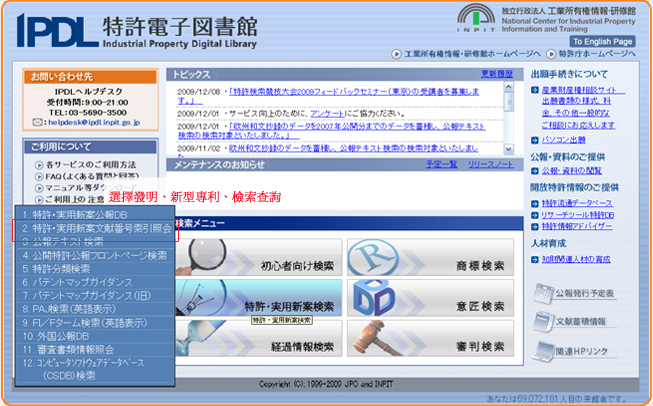Click the arrow icon beside FAQ

39,177
